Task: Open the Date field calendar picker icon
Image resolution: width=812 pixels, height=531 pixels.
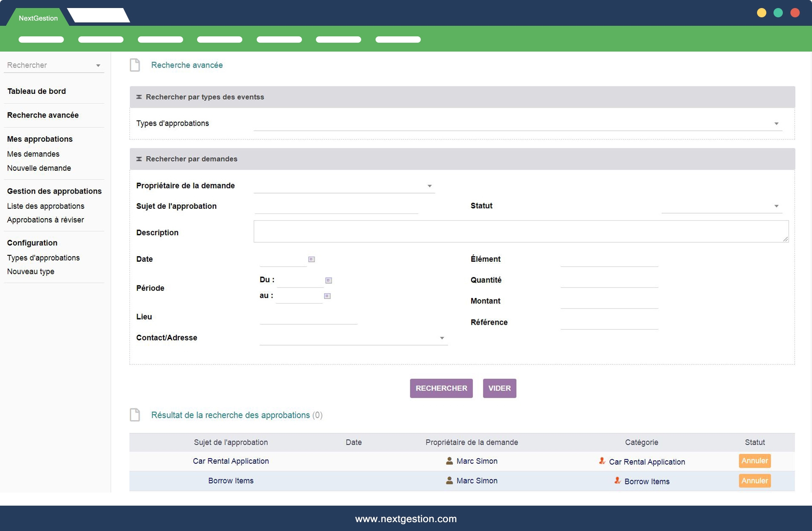Action: click(311, 259)
